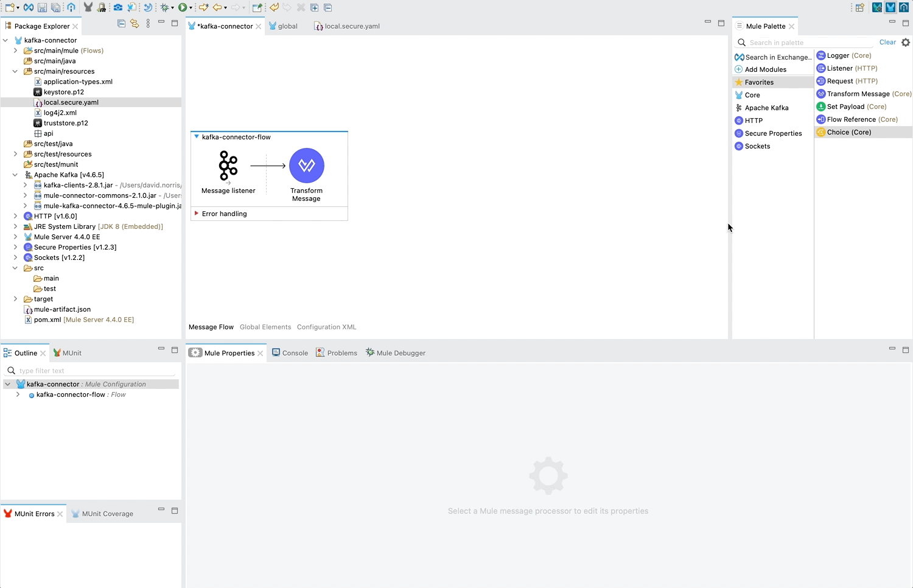Image resolution: width=913 pixels, height=588 pixels.
Task: Click Add Modules in the Mule Palette
Action: (x=764, y=69)
